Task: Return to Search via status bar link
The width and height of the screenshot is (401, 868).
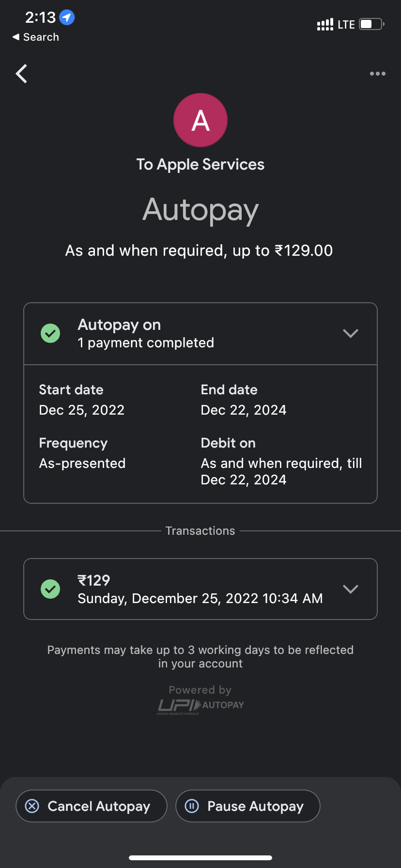Action: [x=36, y=37]
